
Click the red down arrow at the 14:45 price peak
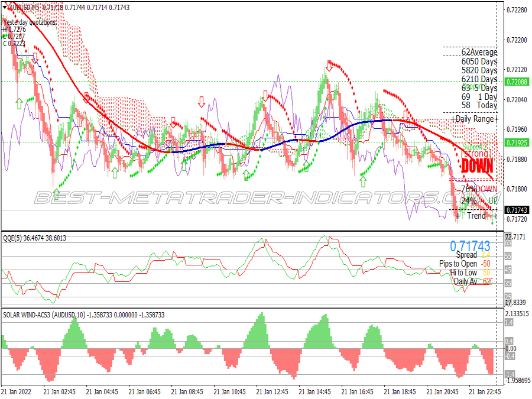pos(329,66)
